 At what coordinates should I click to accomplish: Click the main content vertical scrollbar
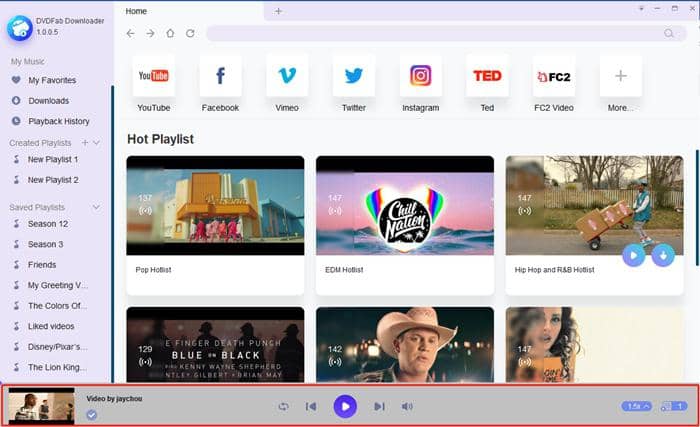pyautogui.click(x=697, y=208)
